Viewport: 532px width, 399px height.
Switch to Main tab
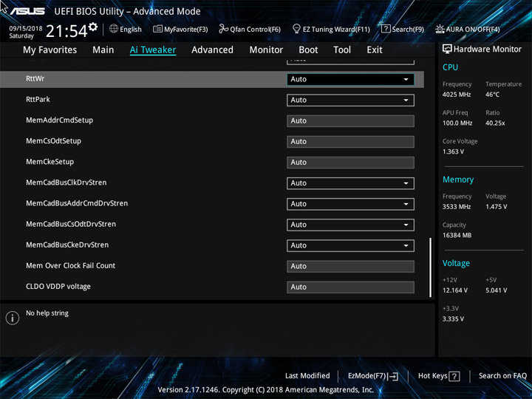tap(103, 50)
